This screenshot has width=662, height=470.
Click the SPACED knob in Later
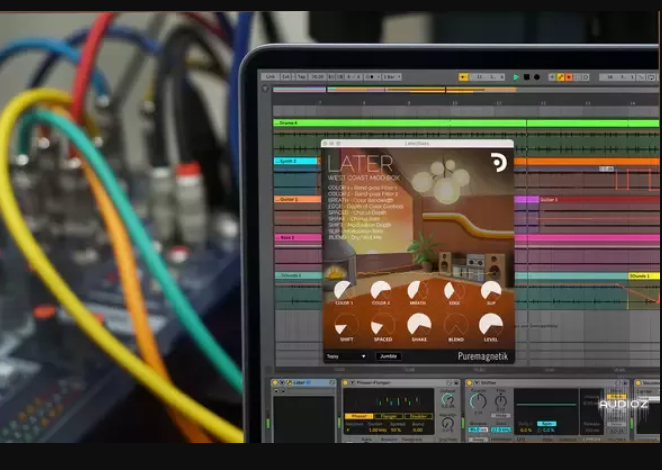[x=383, y=325]
